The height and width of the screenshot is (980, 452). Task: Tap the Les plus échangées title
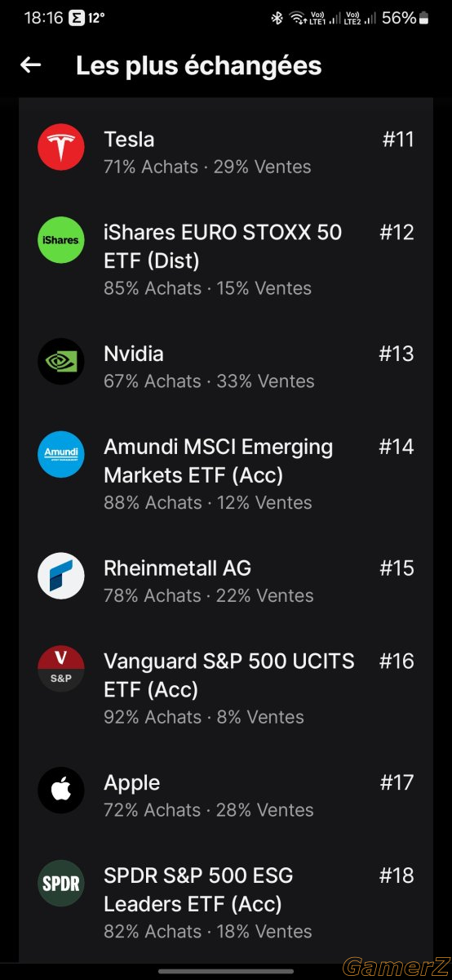(x=199, y=66)
